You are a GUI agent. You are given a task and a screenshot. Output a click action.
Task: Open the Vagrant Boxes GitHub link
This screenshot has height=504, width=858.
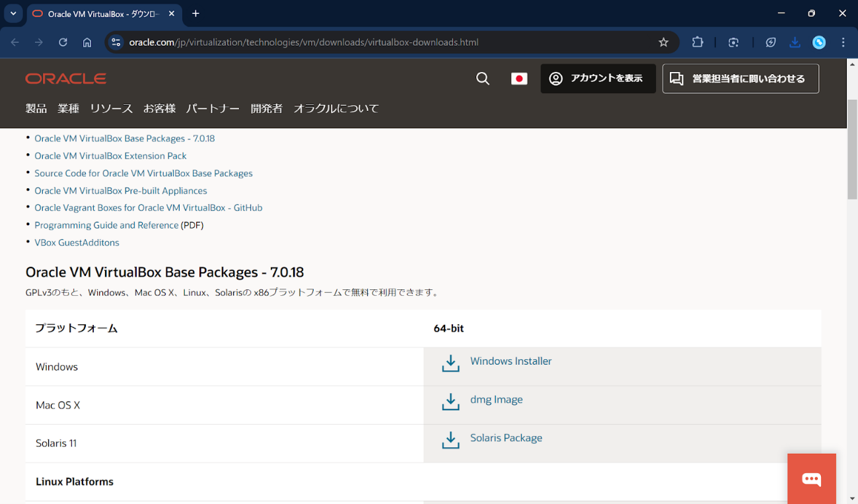click(x=149, y=207)
